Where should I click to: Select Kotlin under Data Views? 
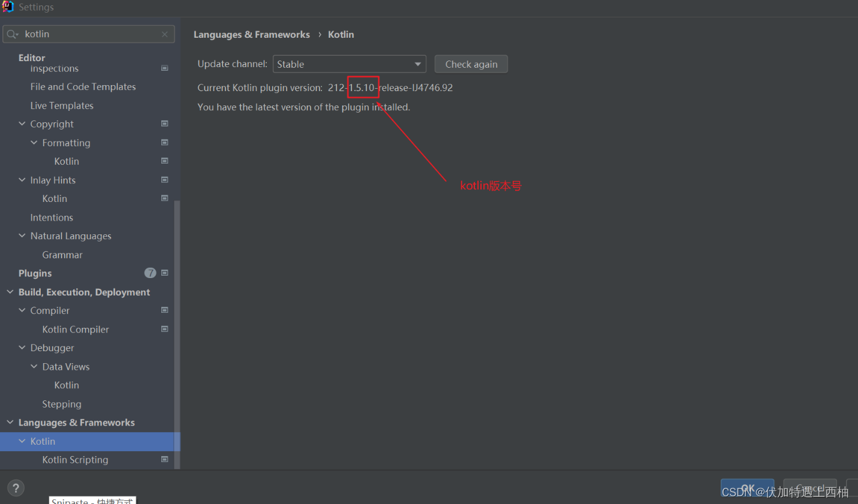67,385
